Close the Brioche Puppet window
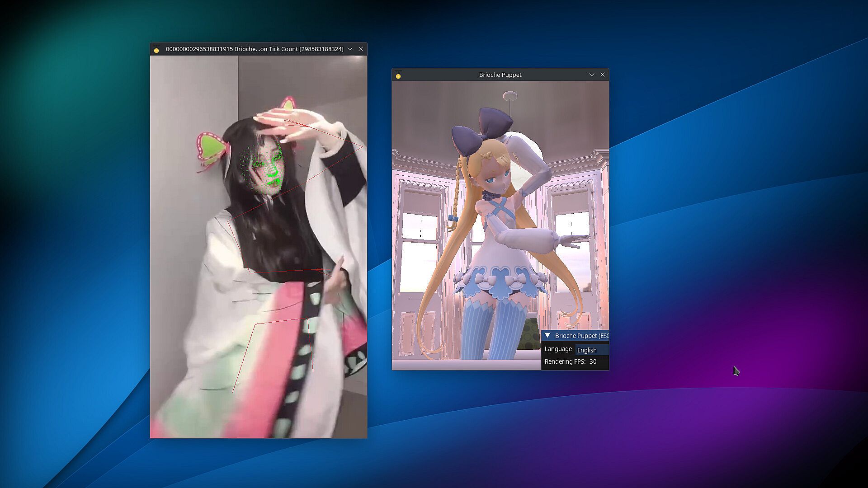 click(x=602, y=75)
